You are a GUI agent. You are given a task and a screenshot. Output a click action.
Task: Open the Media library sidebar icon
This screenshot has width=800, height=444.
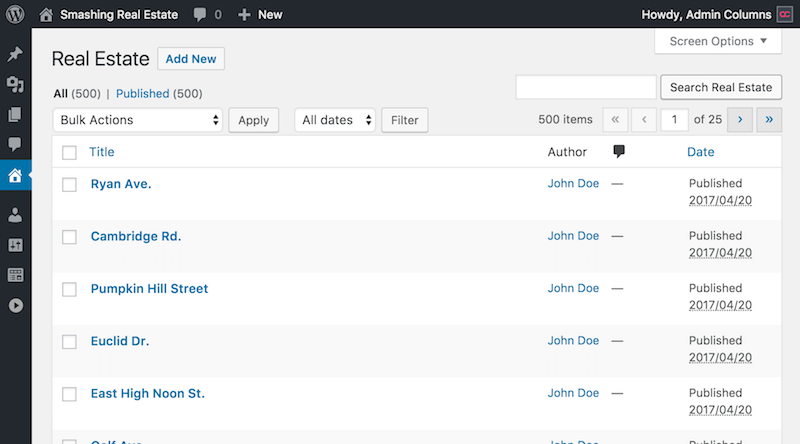point(15,84)
